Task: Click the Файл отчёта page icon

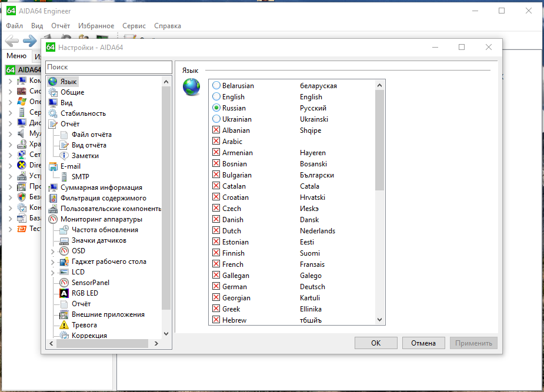Action: (64, 135)
